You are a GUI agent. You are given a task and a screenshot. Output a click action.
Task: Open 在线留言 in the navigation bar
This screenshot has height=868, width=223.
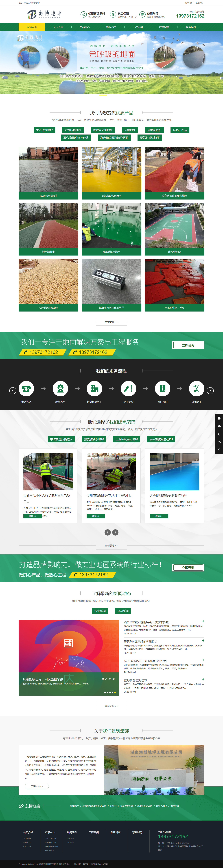tap(164, 27)
